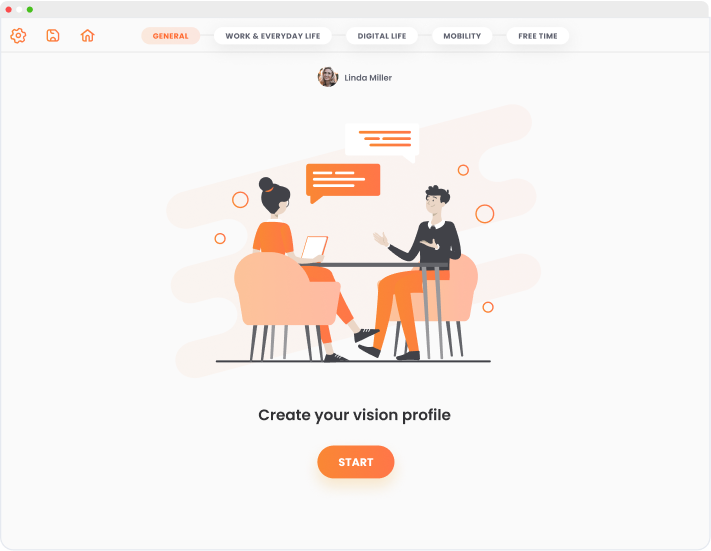Click the tablet held by the woman

(x=315, y=247)
